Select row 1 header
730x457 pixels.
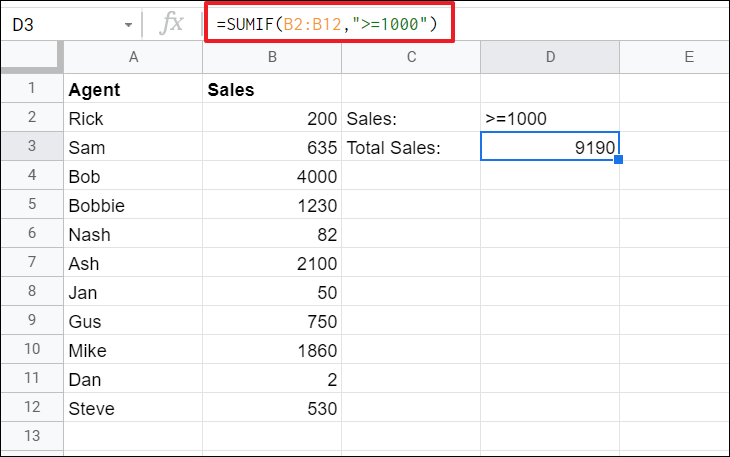[31, 89]
